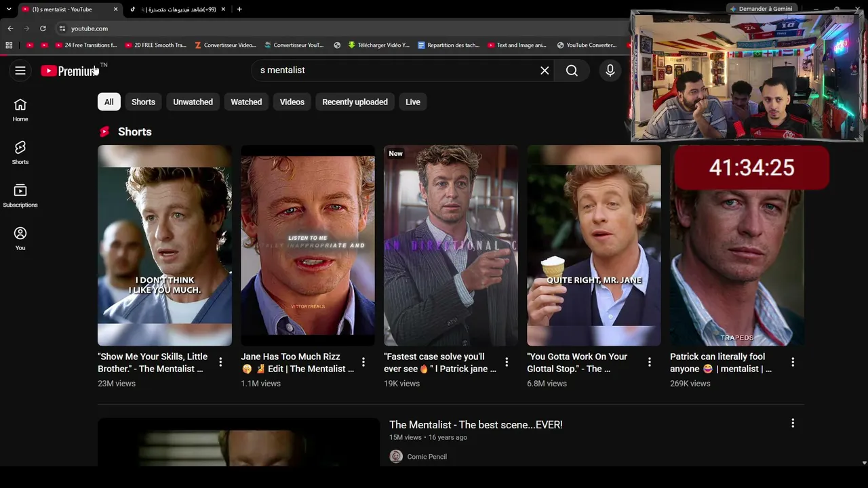This screenshot has width=868, height=488.
Task: Filter results by Shorts chip
Action: tap(143, 102)
